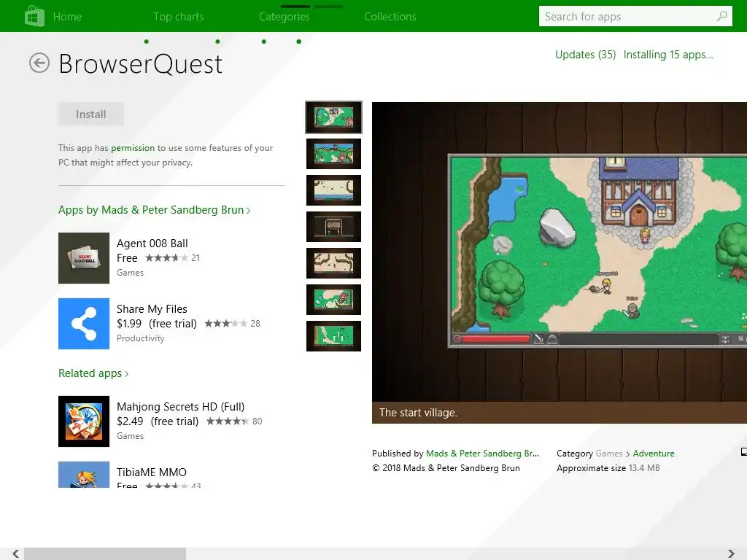747x560 pixels.
Task: Click the Agent 008 Ball title
Action: [152, 244]
